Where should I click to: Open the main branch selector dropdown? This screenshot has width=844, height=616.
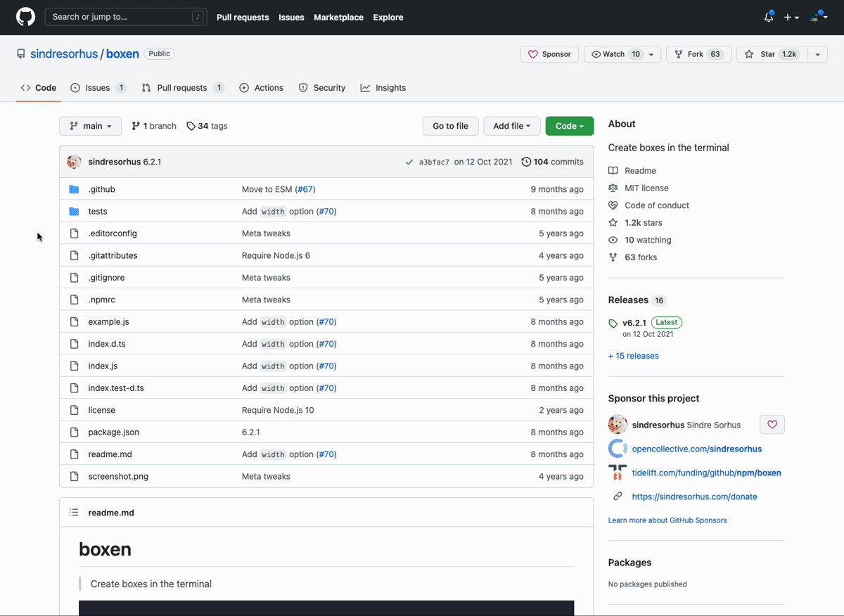point(90,126)
